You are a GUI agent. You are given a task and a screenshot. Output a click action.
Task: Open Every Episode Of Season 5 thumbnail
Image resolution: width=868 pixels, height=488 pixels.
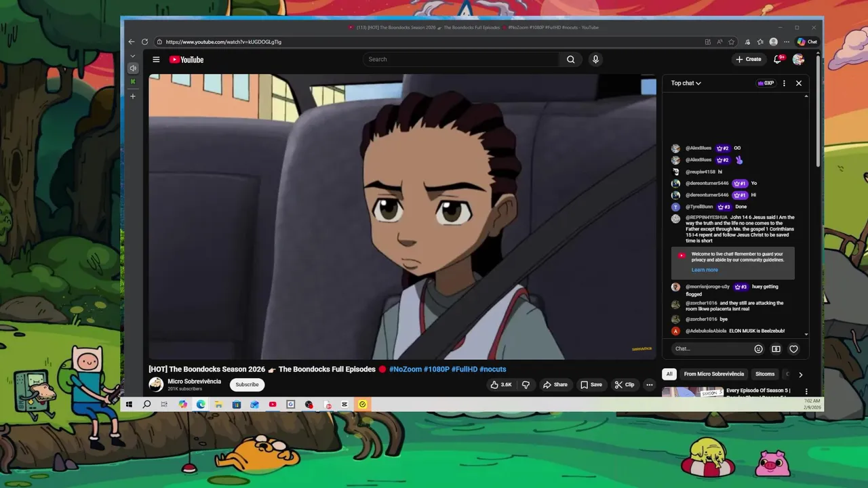(x=692, y=392)
